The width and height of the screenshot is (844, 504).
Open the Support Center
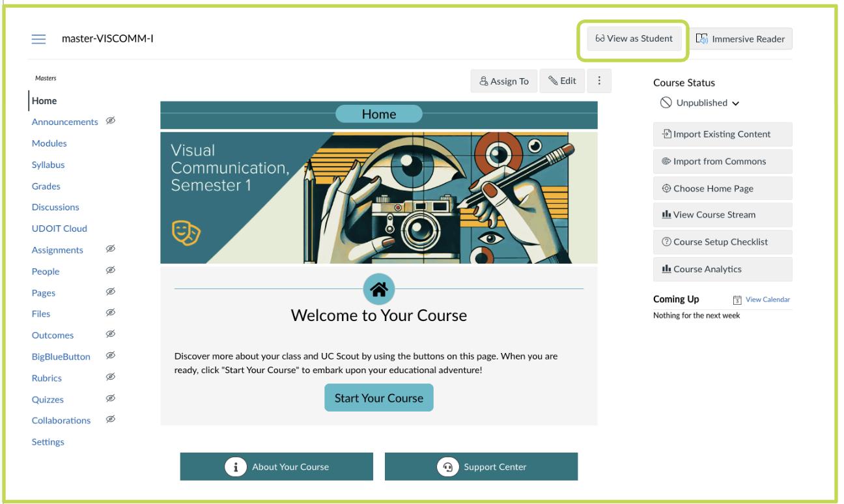481,467
